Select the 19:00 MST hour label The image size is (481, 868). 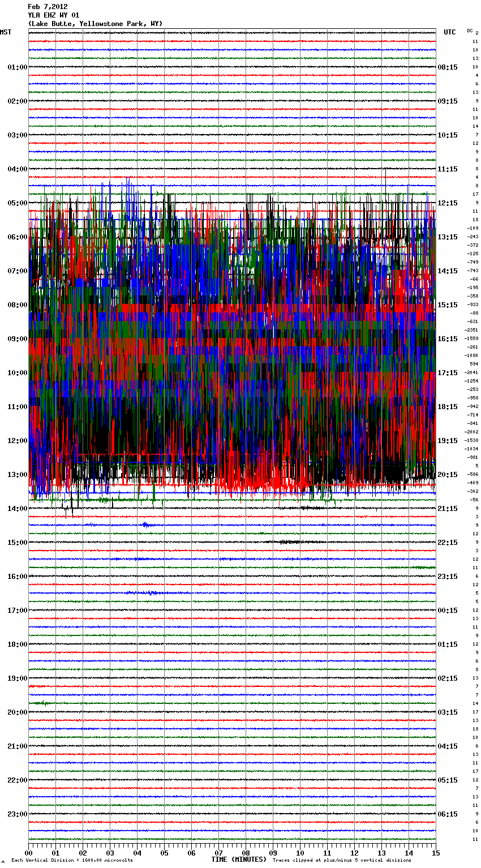(18, 678)
